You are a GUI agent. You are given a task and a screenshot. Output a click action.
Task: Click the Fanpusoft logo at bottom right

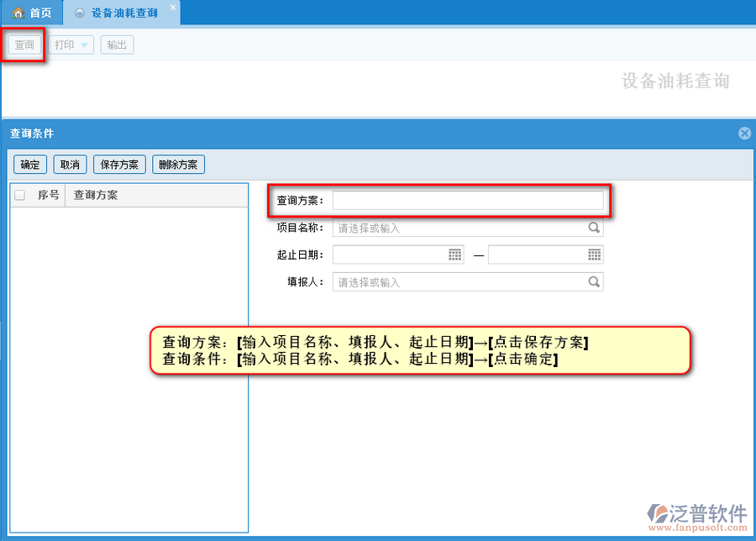697,517
